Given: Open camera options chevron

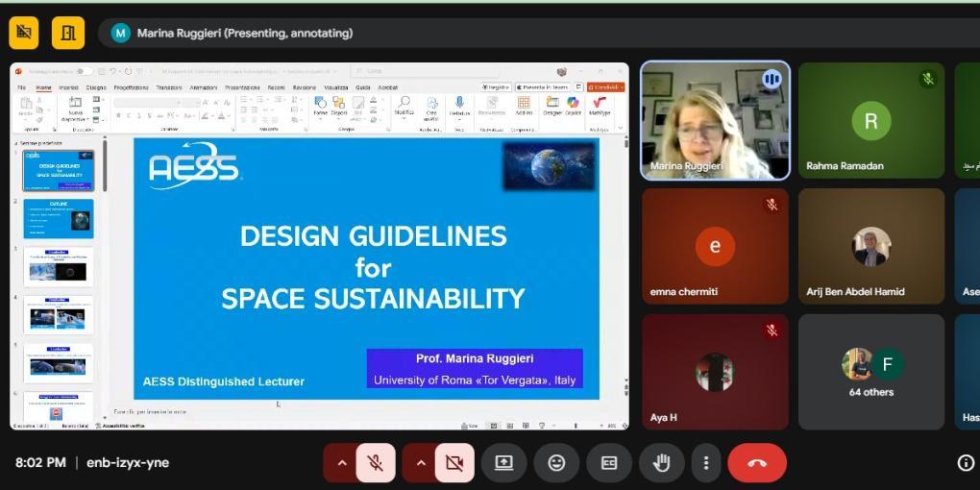Looking at the screenshot, I should (421, 462).
